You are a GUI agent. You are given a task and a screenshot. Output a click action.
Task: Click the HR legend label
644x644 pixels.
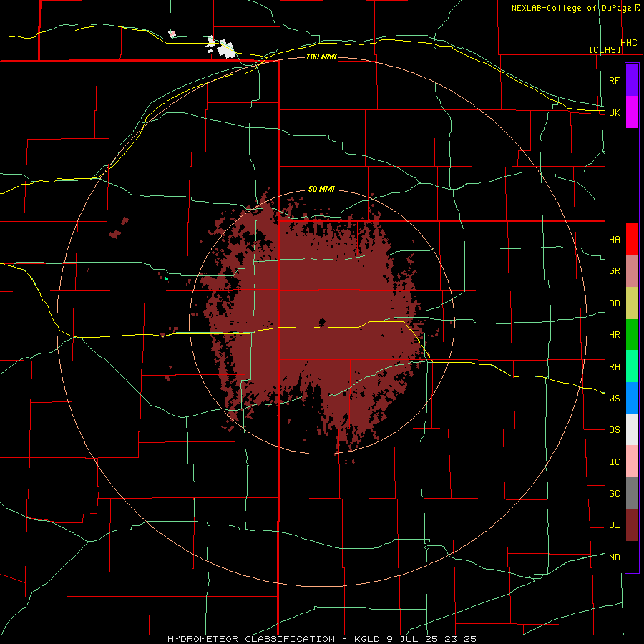point(614,335)
